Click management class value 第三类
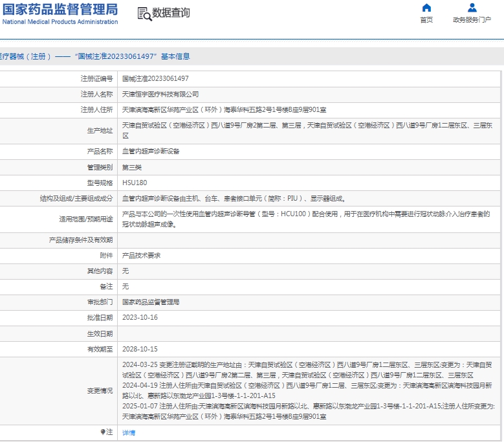Screen dimensions: 504x446 tap(132, 167)
